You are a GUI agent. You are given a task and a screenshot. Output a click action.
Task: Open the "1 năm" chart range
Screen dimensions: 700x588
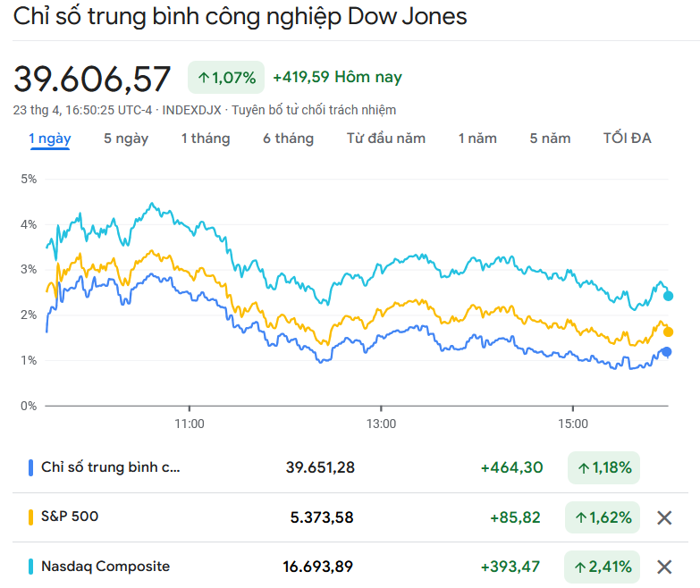(x=477, y=139)
